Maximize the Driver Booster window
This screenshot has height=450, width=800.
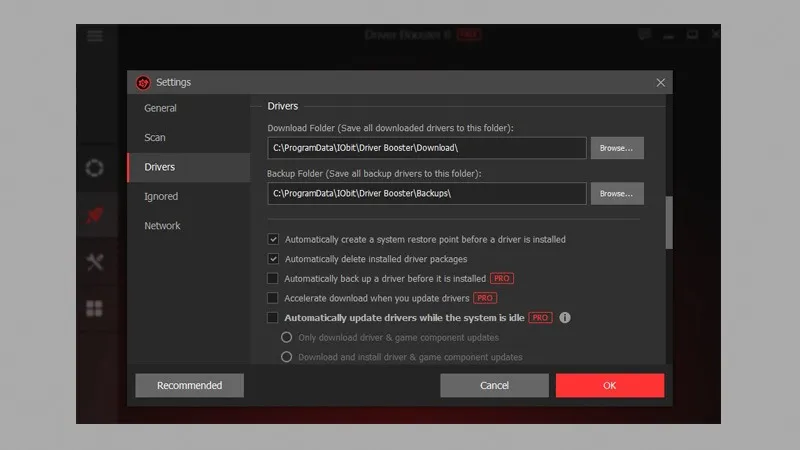[x=692, y=35]
